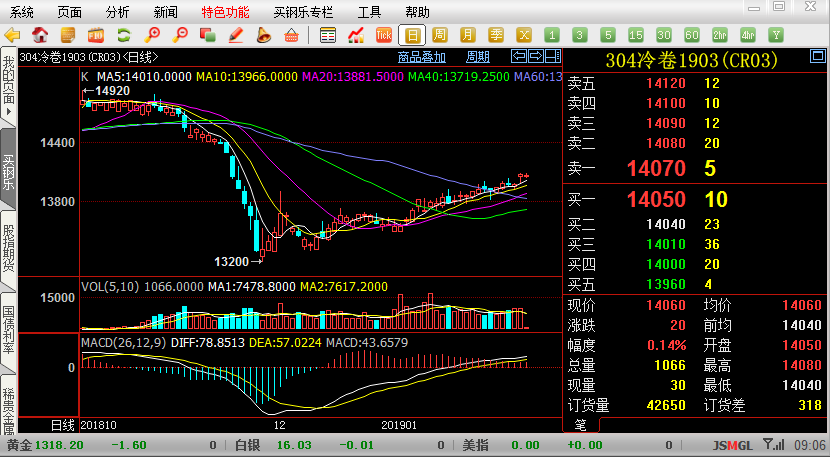Open the 分析 menu
The image size is (830, 457).
(117, 12)
